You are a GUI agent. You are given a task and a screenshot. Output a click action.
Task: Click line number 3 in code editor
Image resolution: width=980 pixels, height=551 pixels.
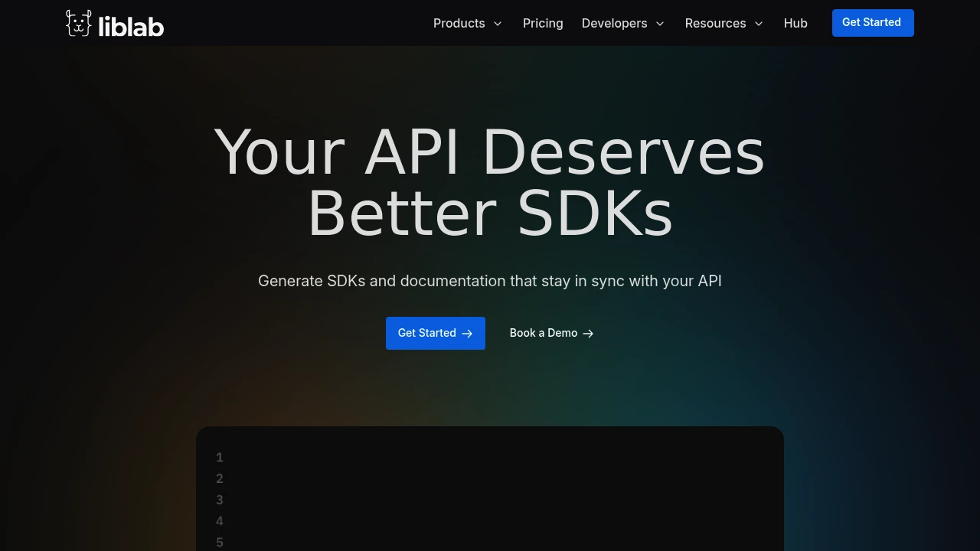point(220,500)
